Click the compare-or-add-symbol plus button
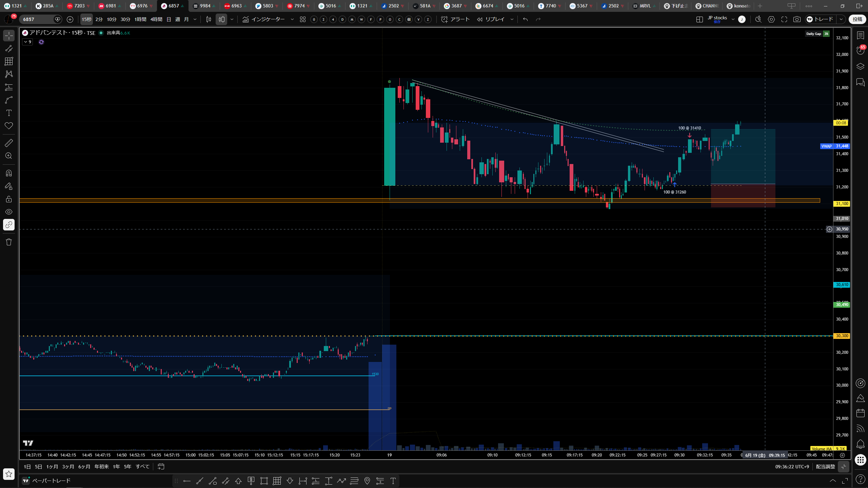Image resolution: width=868 pixels, height=488 pixels. point(70,19)
